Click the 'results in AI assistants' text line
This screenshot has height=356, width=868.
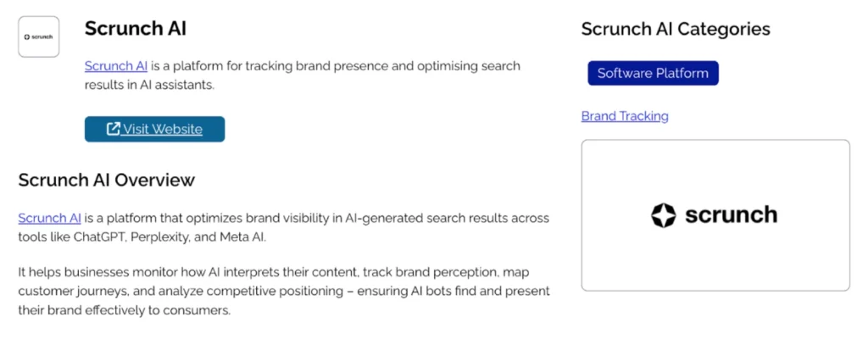point(149,86)
